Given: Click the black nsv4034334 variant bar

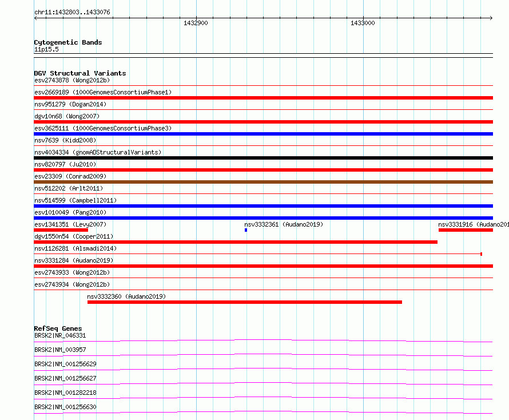Looking at the screenshot, I should pyautogui.click(x=263, y=158).
